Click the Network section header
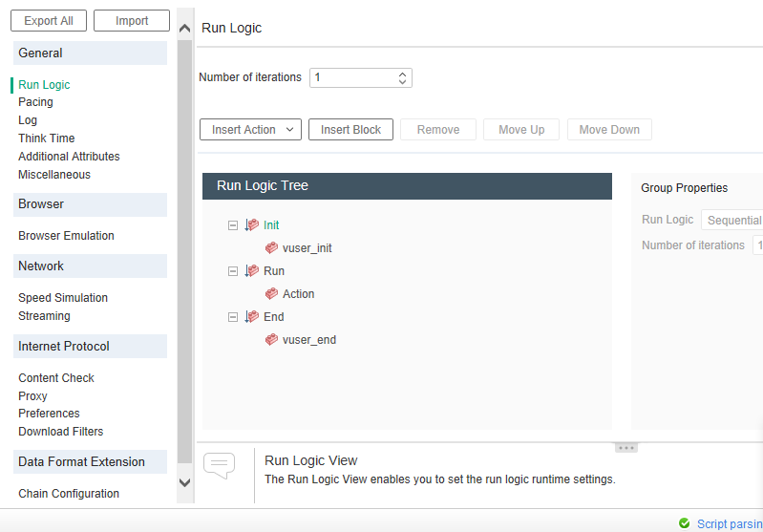The width and height of the screenshot is (763, 532). (x=90, y=266)
